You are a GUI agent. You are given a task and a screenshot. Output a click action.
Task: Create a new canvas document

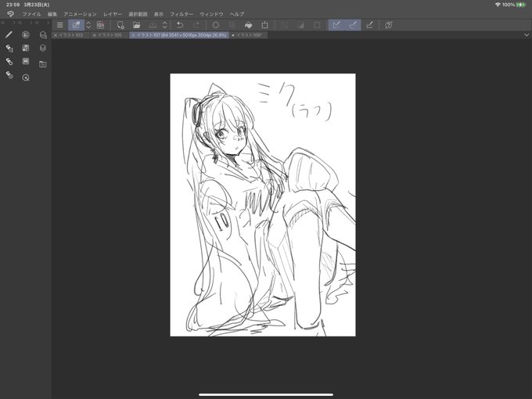pos(120,25)
